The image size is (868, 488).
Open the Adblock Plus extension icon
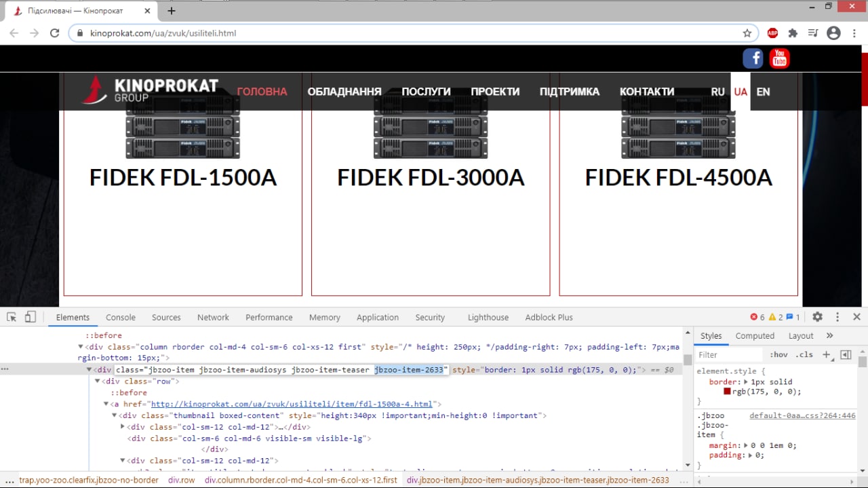[x=772, y=33]
